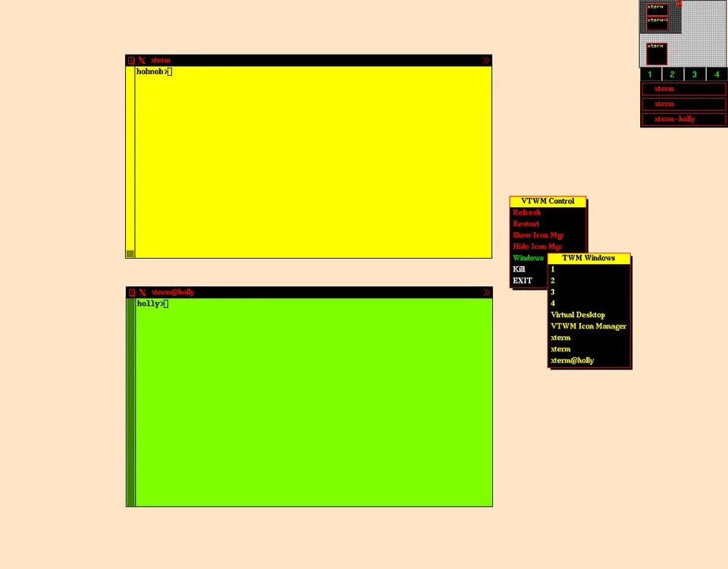
Task: Click the topmost xterm miniature in the virtual desktop panner
Action: 657,10
